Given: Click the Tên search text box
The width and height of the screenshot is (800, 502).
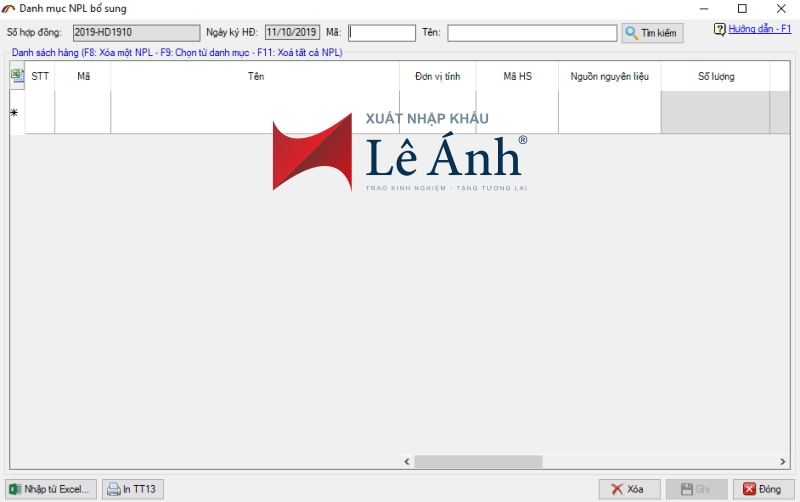Looking at the screenshot, I should tap(531, 33).
